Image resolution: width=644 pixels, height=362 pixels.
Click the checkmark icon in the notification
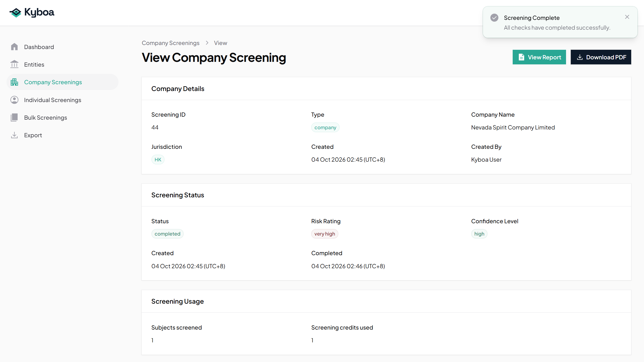point(494,18)
